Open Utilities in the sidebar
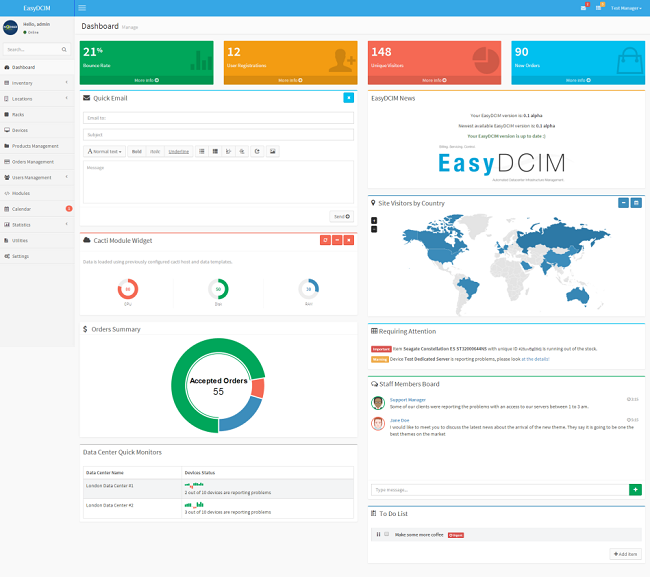The height and width of the screenshot is (577, 650). [x=37, y=240]
